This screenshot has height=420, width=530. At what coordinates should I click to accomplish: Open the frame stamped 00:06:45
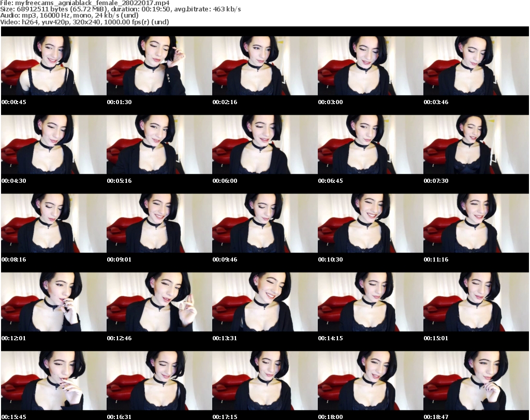click(x=371, y=144)
